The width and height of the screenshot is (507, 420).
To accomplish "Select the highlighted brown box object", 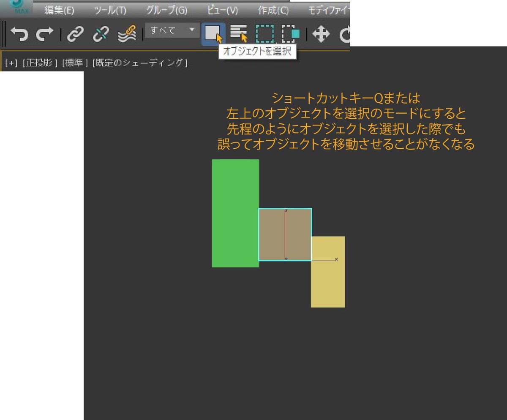I will tap(285, 235).
